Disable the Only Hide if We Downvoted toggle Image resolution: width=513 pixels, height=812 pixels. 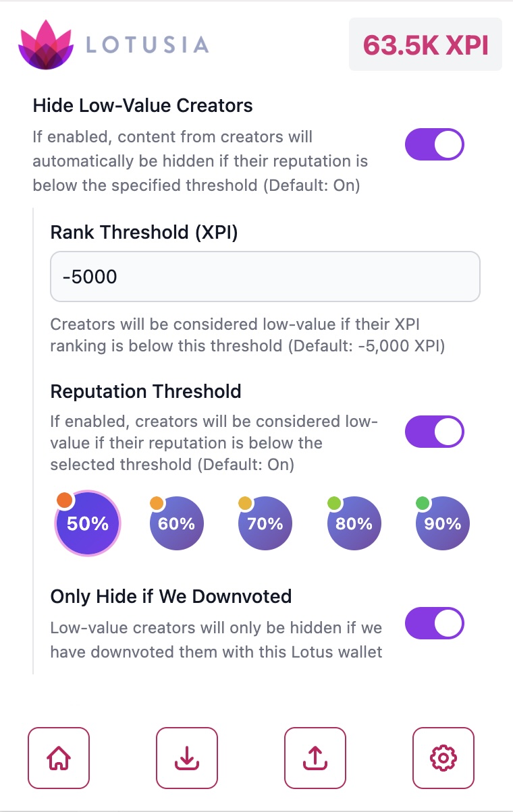coord(434,623)
